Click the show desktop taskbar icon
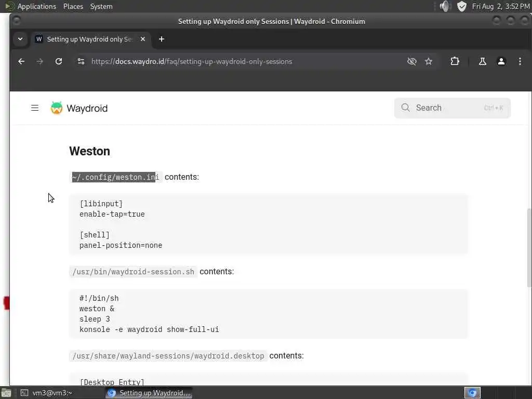Screen dimensions: 532x399 (6, 393)
